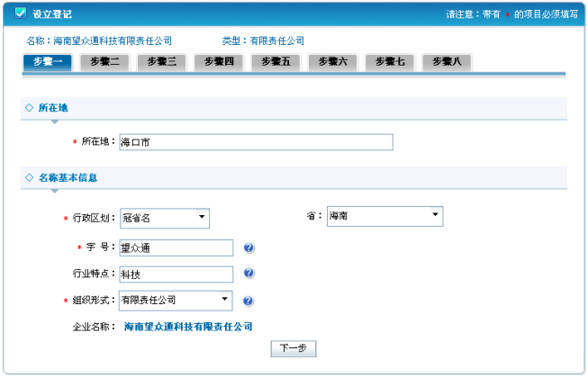The height and width of the screenshot is (378, 588).
Task: Switch to the 步骤三 tab
Action: pos(161,62)
